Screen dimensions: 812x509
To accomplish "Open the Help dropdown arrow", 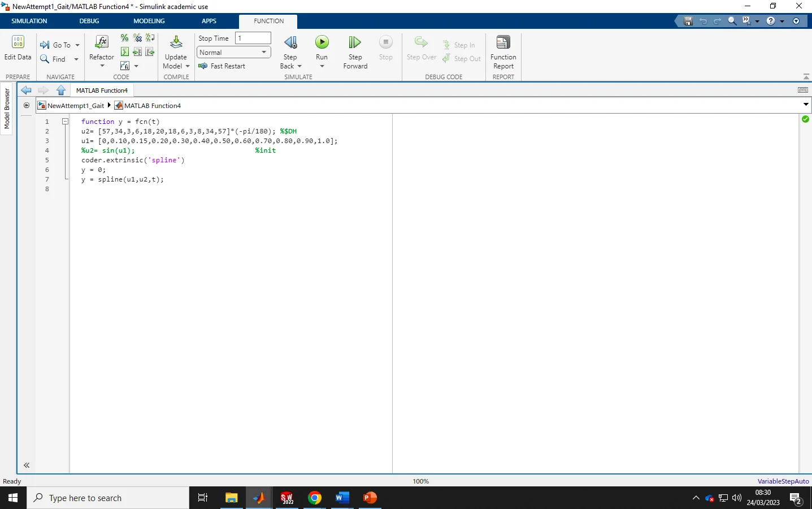I will pyautogui.click(x=782, y=21).
